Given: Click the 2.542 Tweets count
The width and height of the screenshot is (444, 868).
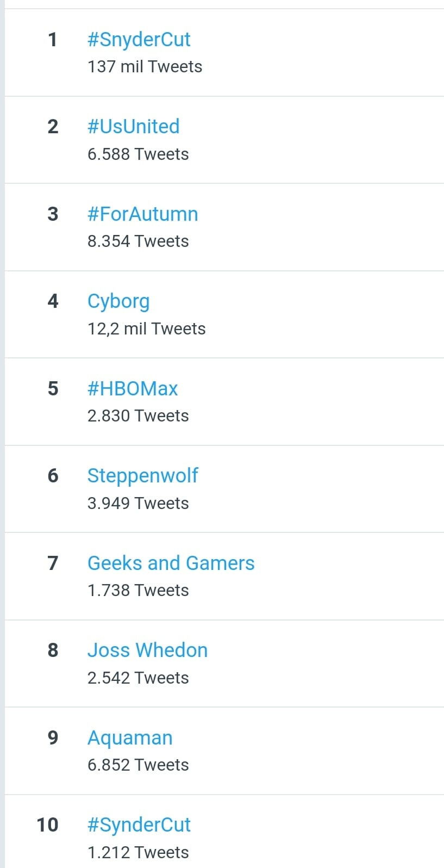Looking at the screenshot, I should tap(138, 678).
